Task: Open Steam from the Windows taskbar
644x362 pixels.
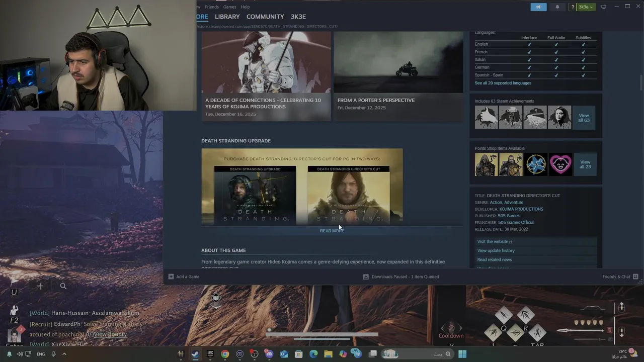Action: pos(195,354)
